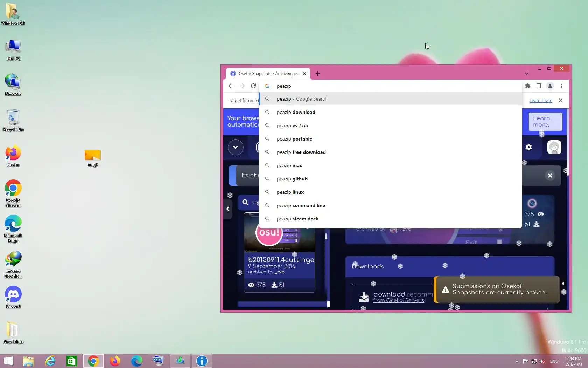This screenshot has height=368, width=588.
Task: Select 'peazip command line' suggestion
Action: [391, 205]
